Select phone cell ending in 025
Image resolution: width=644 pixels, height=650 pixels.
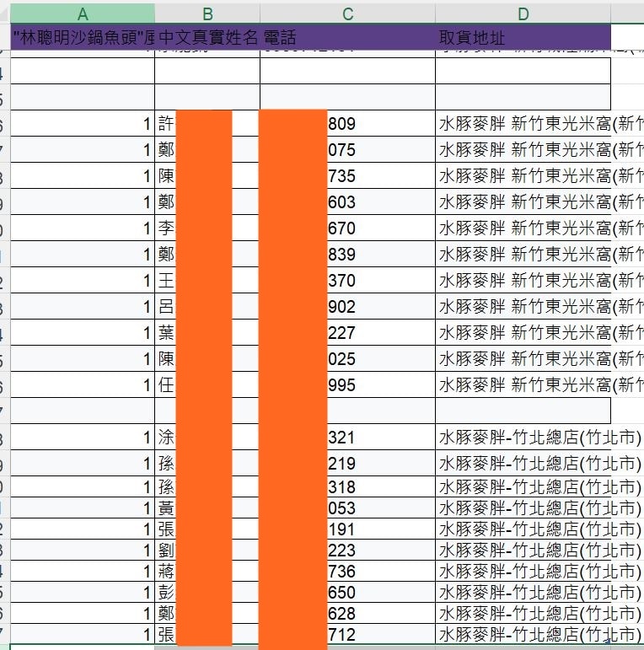pos(347,358)
